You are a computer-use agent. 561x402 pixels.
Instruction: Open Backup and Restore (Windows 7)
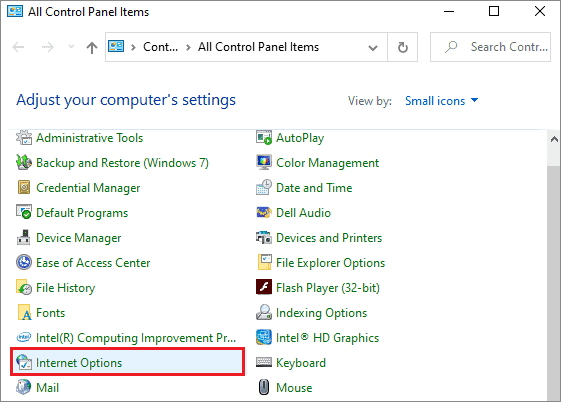click(122, 163)
